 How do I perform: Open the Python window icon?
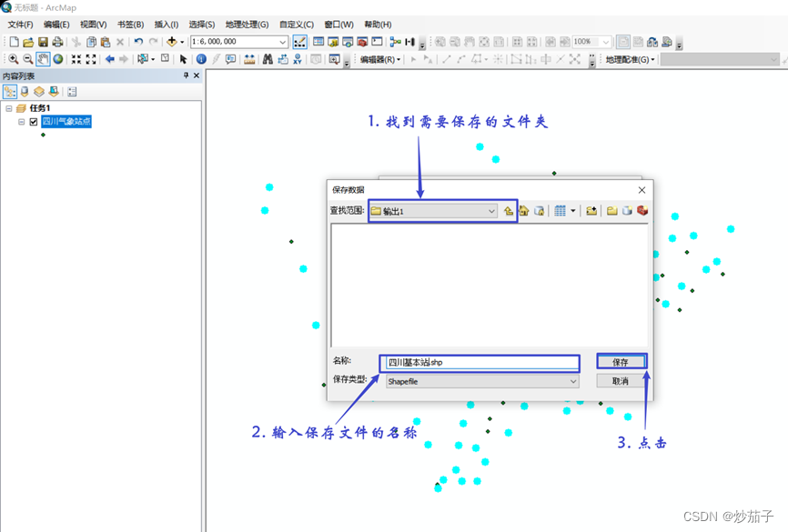tap(377, 42)
